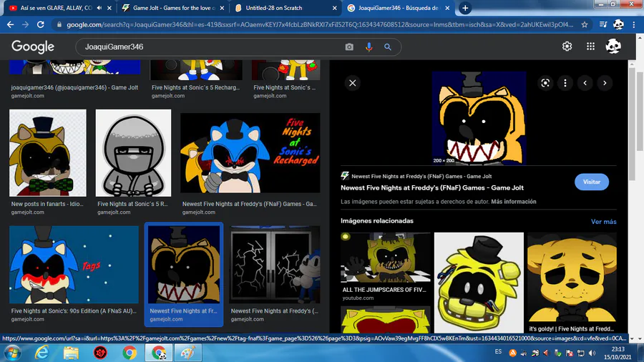Go to next image in preview

point(605,83)
